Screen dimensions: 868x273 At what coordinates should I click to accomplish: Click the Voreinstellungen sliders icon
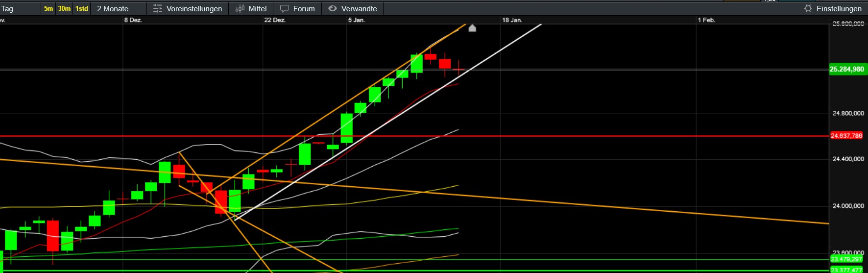pyautogui.click(x=157, y=9)
